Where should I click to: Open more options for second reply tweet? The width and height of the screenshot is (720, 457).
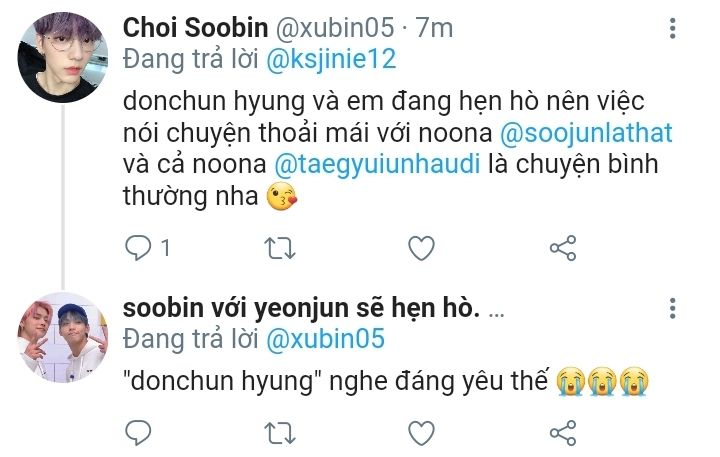(x=672, y=309)
